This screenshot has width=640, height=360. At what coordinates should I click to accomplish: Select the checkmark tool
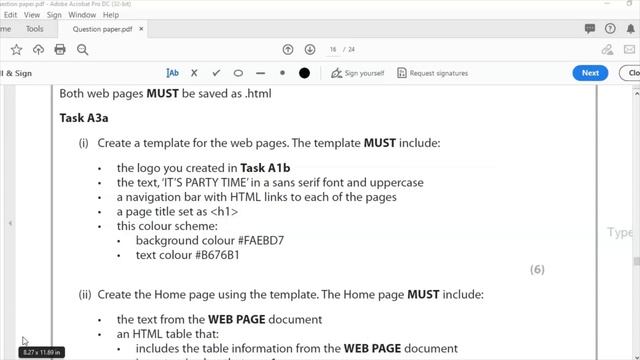(216, 73)
